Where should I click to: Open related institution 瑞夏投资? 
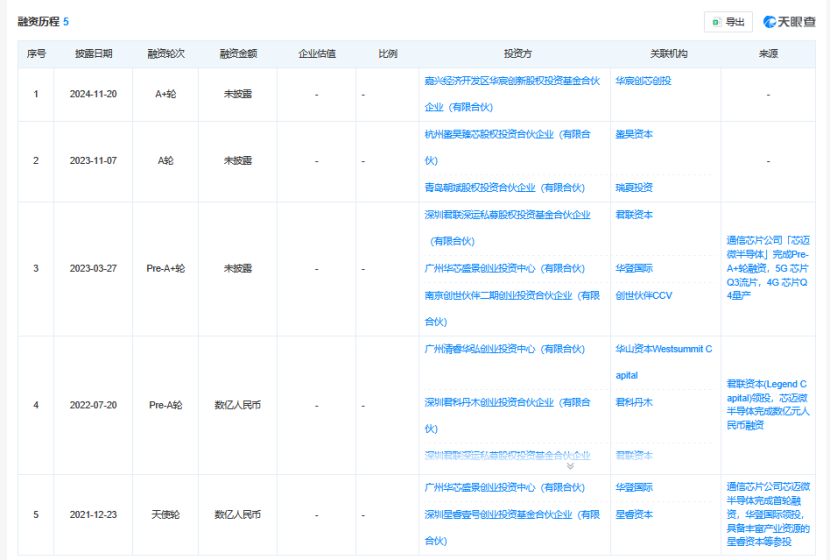pyautogui.click(x=634, y=188)
